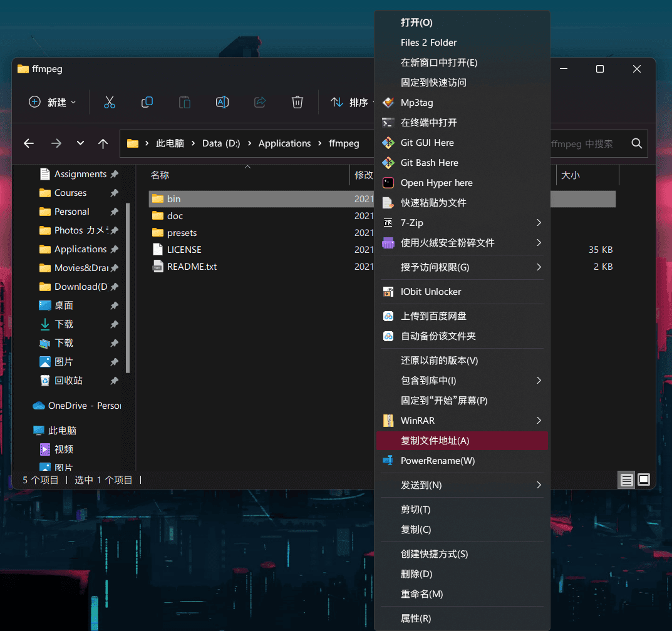Click Data (D:) in address bar
Image resolution: width=672 pixels, height=631 pixels.
[221, 143]
